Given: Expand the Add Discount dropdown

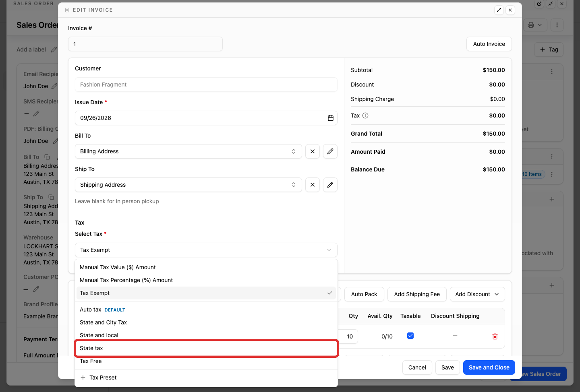Looking at the screenshot, I should click(x=477, y=294).
